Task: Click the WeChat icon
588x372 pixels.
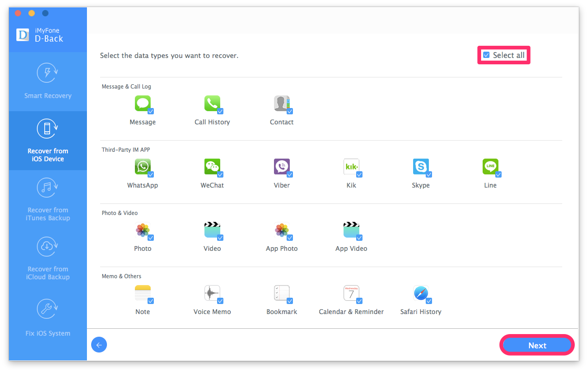Action: [x=212, y=167]
